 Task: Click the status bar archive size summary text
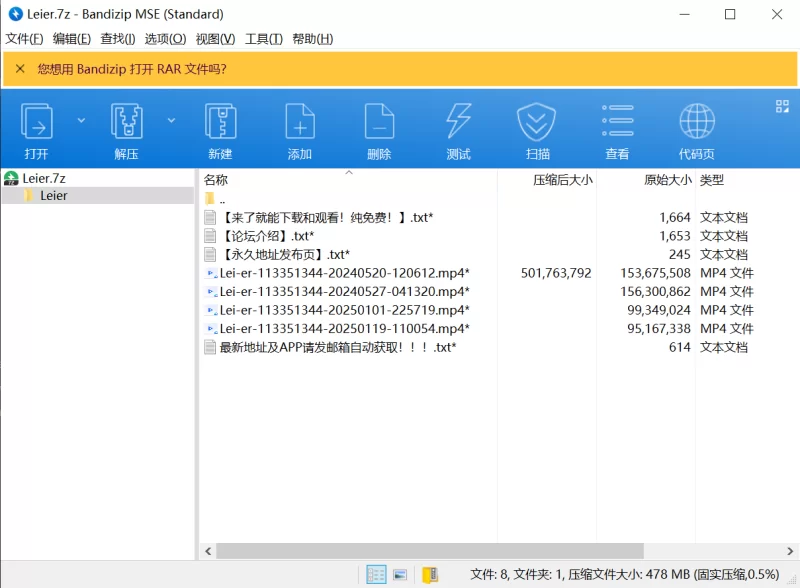coord(624,575)
